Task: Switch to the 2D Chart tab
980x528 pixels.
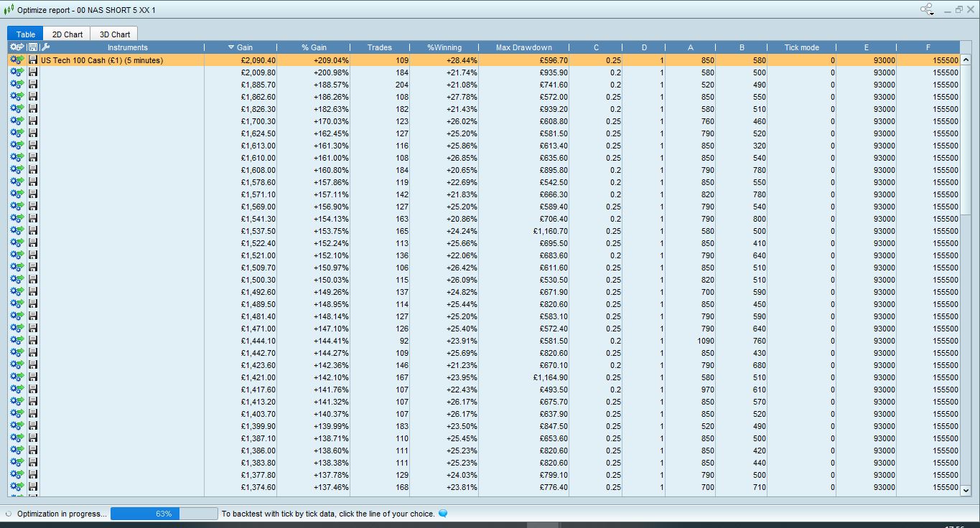Action: click(67, 34)
